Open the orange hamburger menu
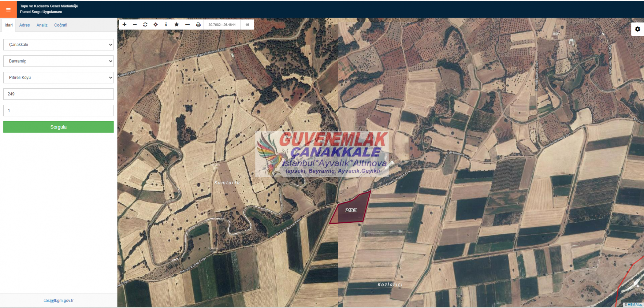The image size is (644, 308). [x=8, y=10]
